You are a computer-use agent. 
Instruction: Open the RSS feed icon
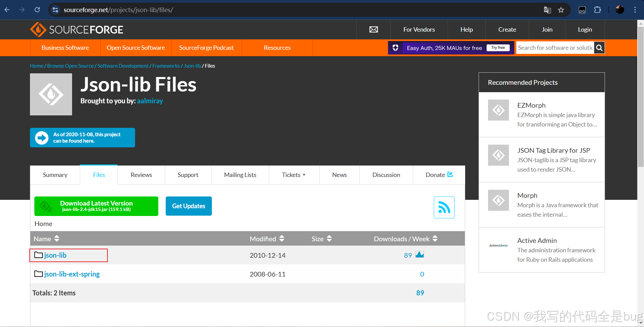pyautogui.click(x=444, y=207)
